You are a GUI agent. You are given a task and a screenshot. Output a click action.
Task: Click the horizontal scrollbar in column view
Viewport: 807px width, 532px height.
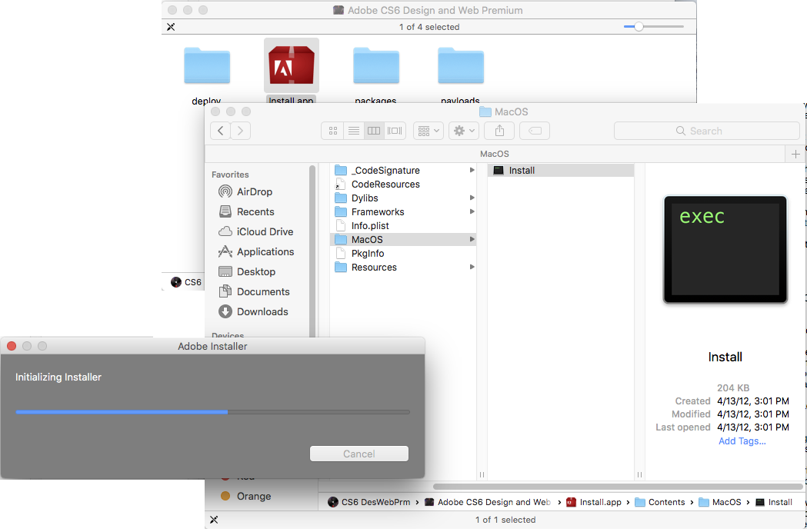618,486
